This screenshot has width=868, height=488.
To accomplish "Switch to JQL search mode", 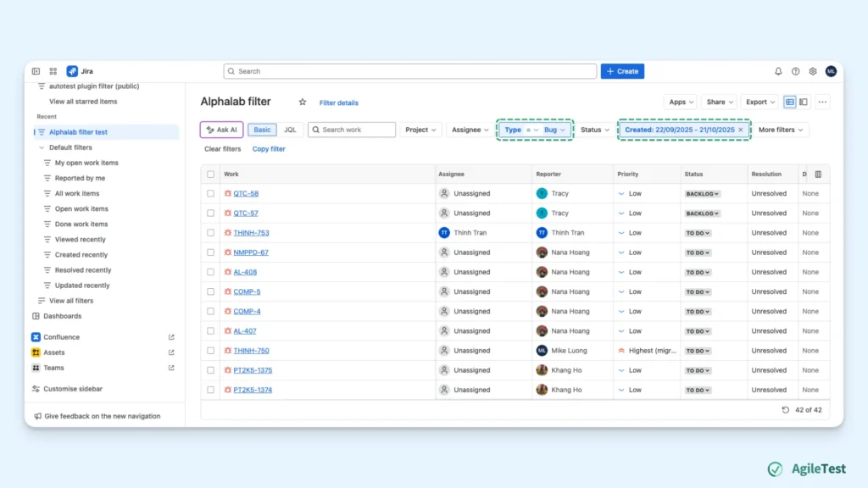I will 290,130.
